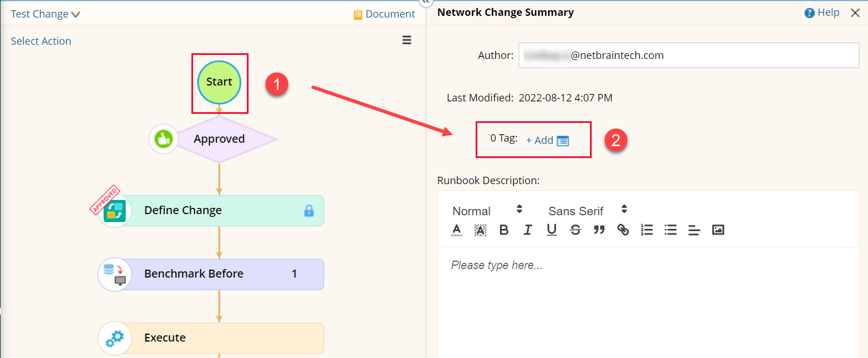868x358 pixels.
Task: Expand the Test Change dropdown
Action: click(45, 14)
